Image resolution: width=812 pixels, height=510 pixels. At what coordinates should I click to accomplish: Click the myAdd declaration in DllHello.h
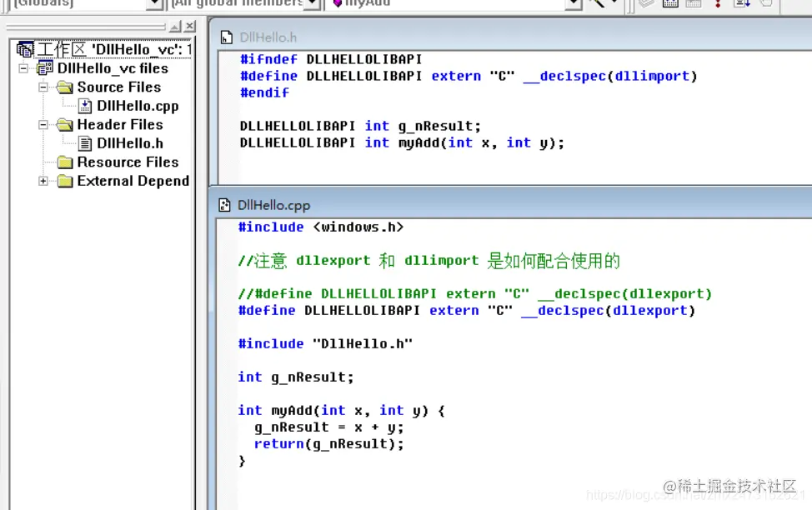(402, 142)
